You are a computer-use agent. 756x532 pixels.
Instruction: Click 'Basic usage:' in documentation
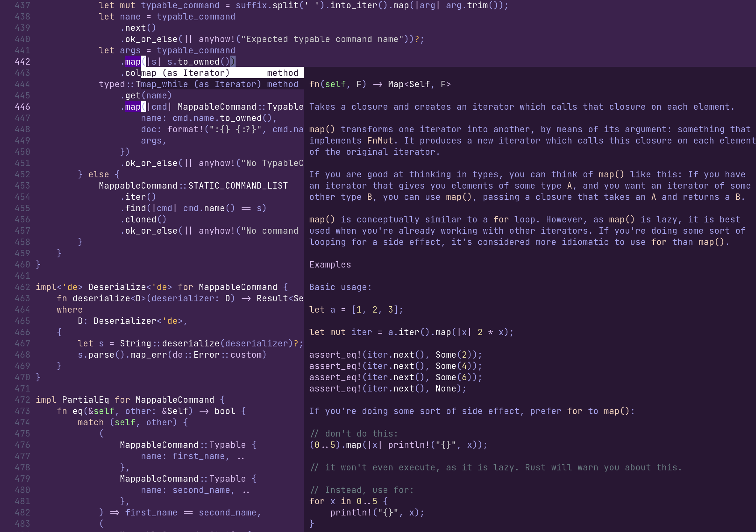341,287
